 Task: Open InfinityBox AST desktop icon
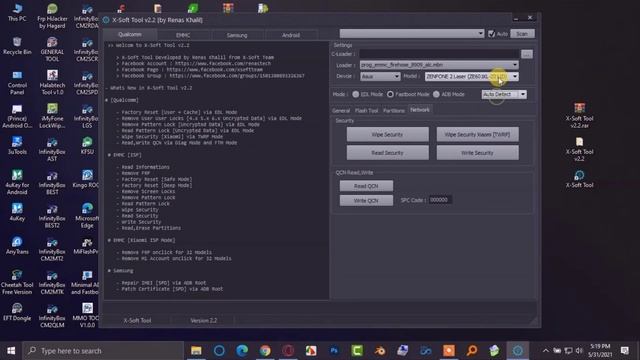(x=52, y=149)
